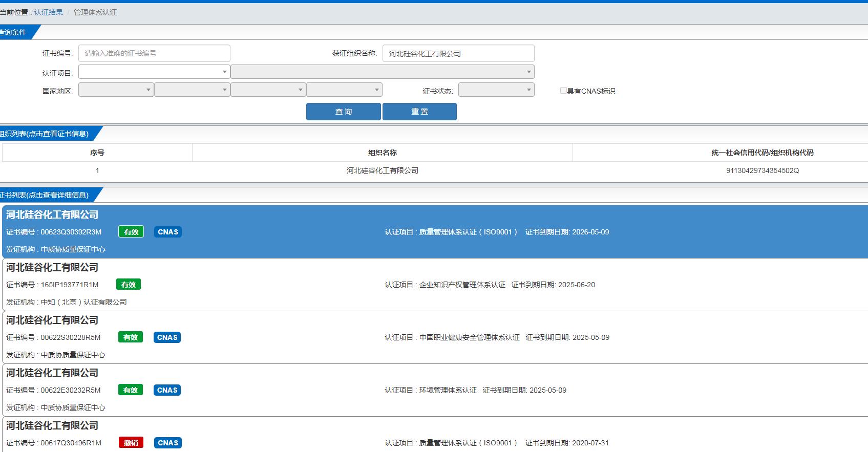The image size is (868, 452).
Task: Click credit code 91130429734354502Q
Action: pyautogui.click(x=763, y=170)
